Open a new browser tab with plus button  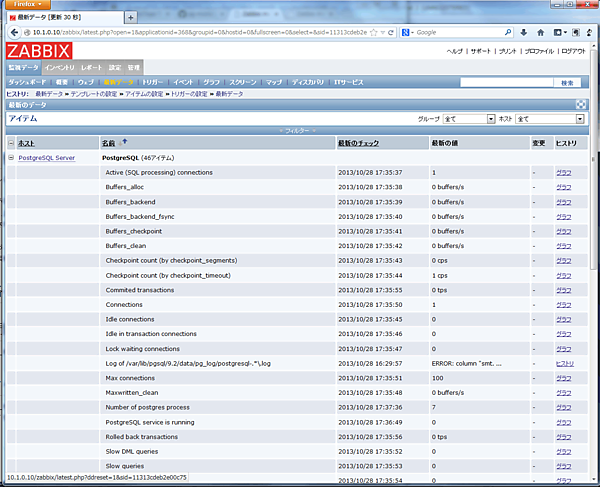[132, 18]
